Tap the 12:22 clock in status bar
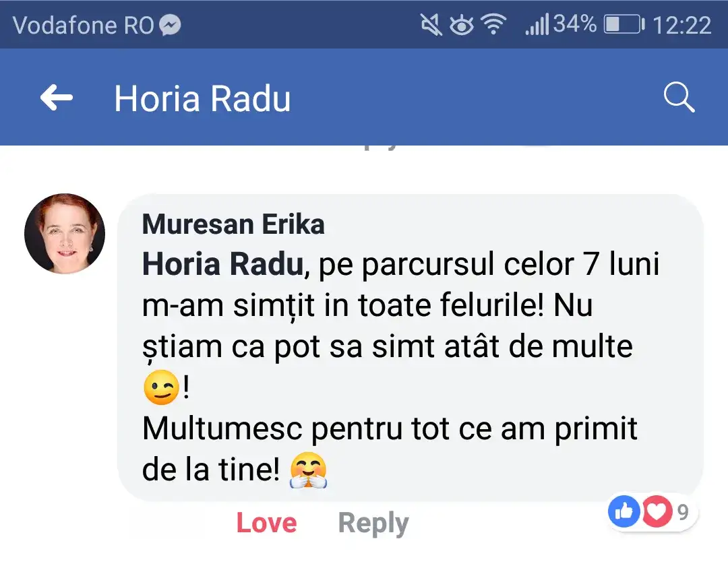Image resolution: width=728 pixels, height=572 pixels. point(682,26)
